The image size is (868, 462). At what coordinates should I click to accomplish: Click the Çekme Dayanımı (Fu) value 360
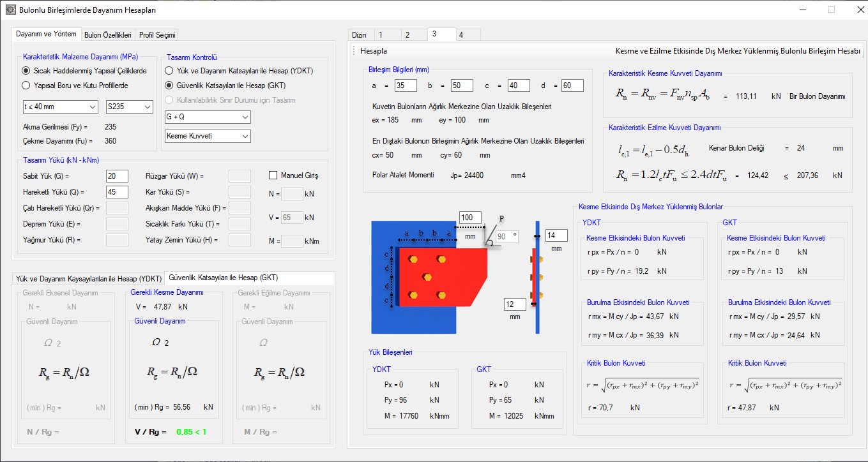coord(110,141)
